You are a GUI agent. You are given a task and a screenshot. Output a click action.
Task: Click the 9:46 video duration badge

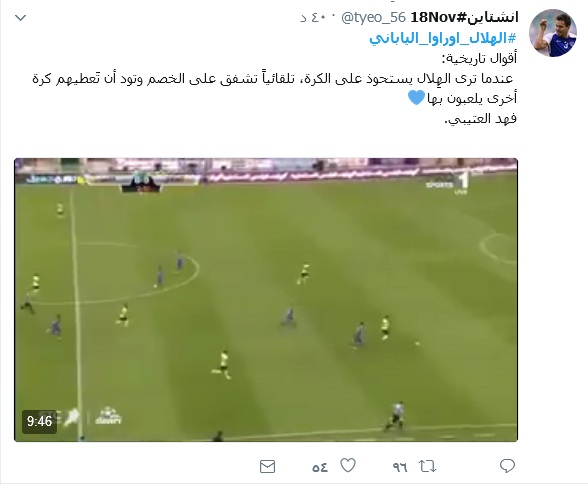(x=39, y=421)
